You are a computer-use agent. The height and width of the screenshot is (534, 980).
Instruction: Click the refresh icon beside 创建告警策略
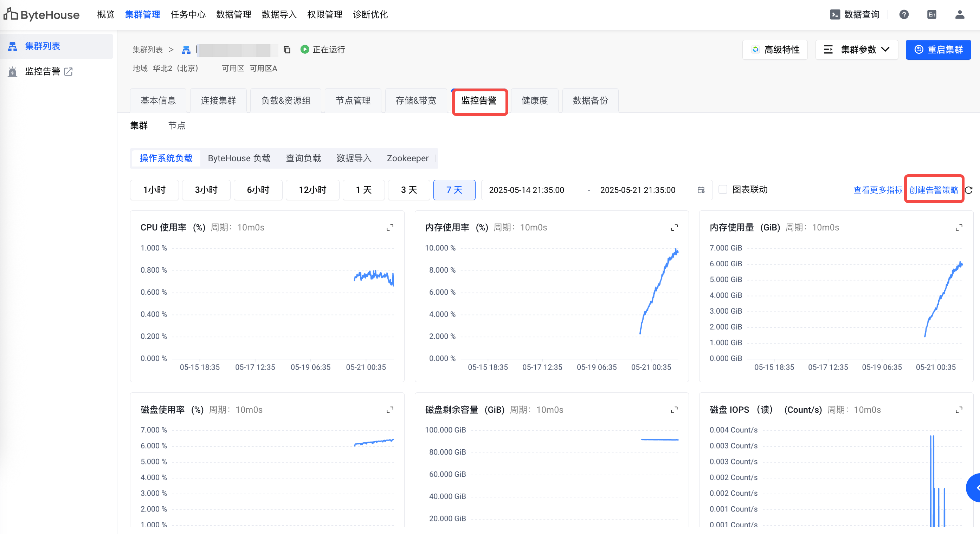point(969,190)
